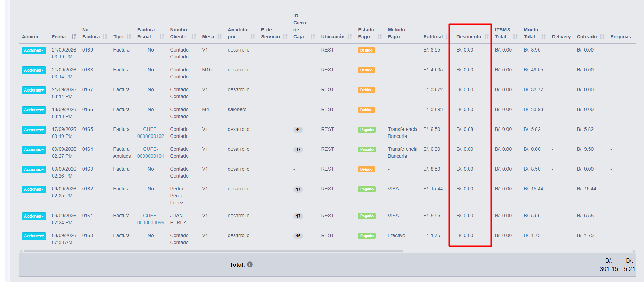Screen dimensions: 644x282
Task: Click the Pagado status badge for invoice 0165
Action: (367, 130)
